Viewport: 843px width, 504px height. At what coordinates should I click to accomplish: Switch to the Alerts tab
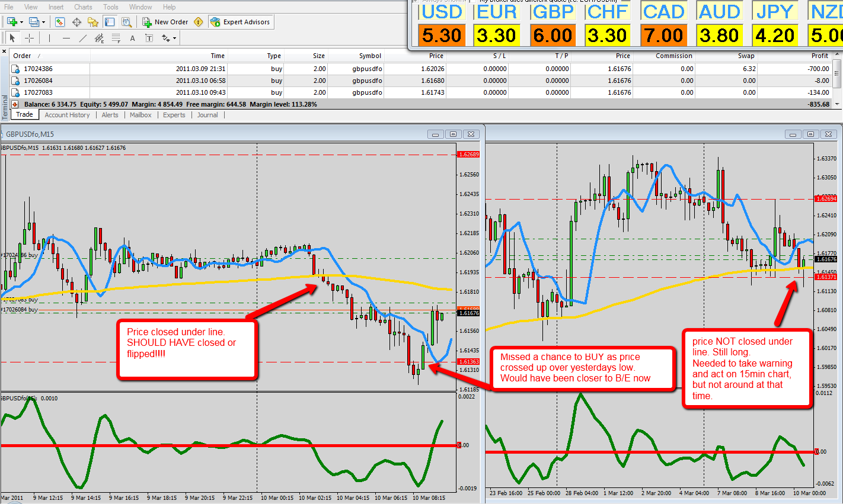click(110, 115)
